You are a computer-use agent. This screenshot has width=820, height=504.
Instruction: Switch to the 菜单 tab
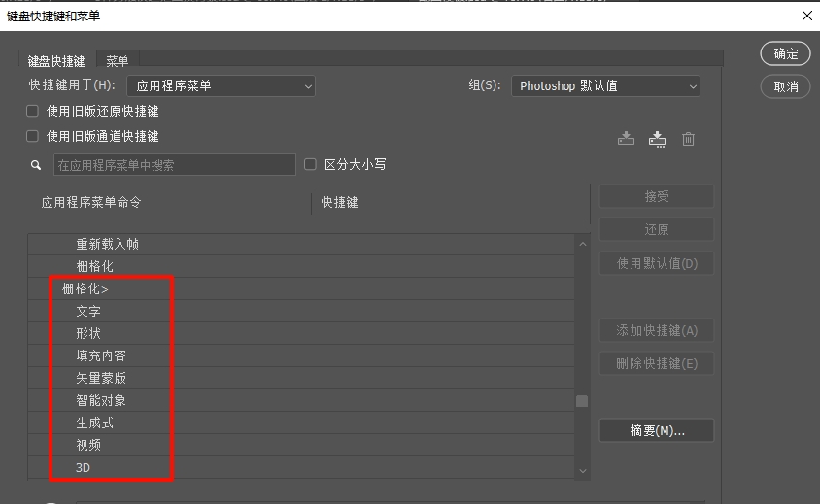117,60
